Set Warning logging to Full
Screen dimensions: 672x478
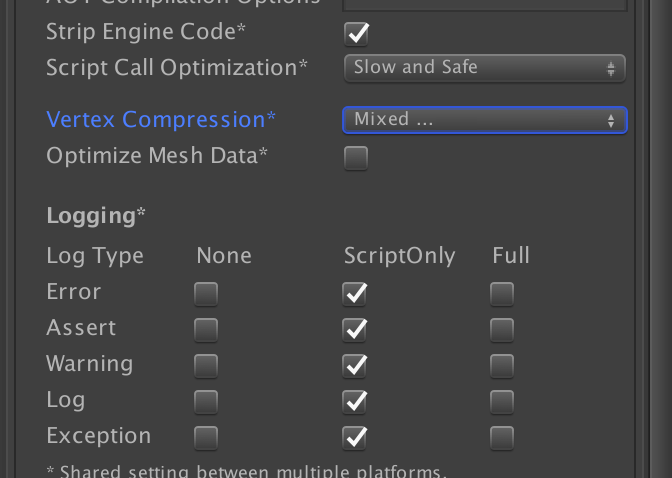pos(502,366)
